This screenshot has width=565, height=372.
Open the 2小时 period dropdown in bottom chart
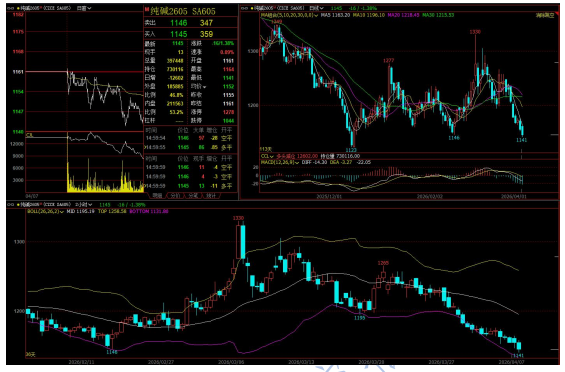click(84, 204)
